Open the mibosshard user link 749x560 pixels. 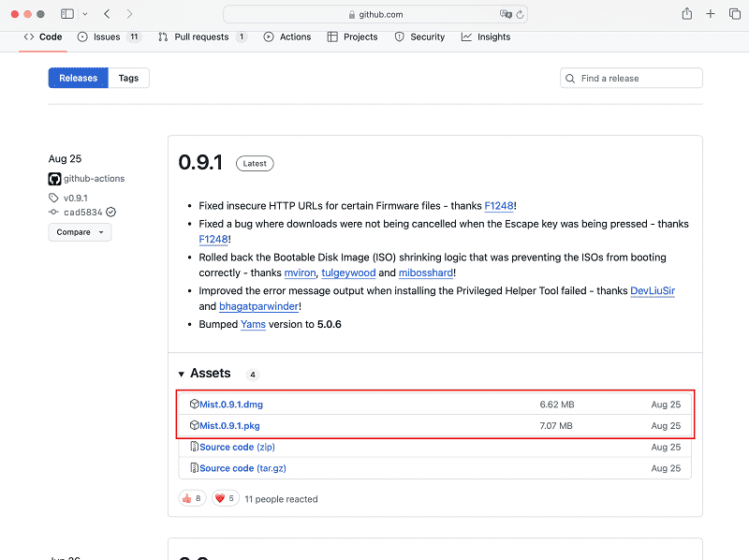click(x=426, y=273)
